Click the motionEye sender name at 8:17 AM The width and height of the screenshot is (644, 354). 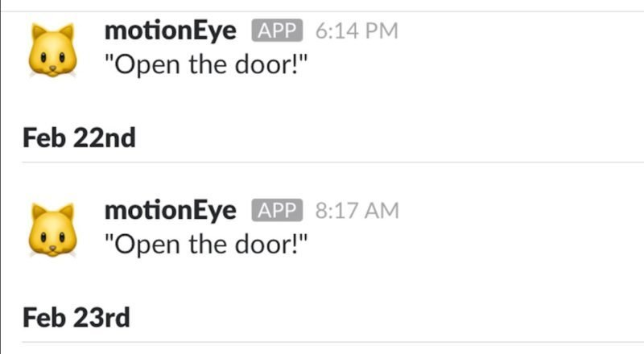(x=171, y=211)
